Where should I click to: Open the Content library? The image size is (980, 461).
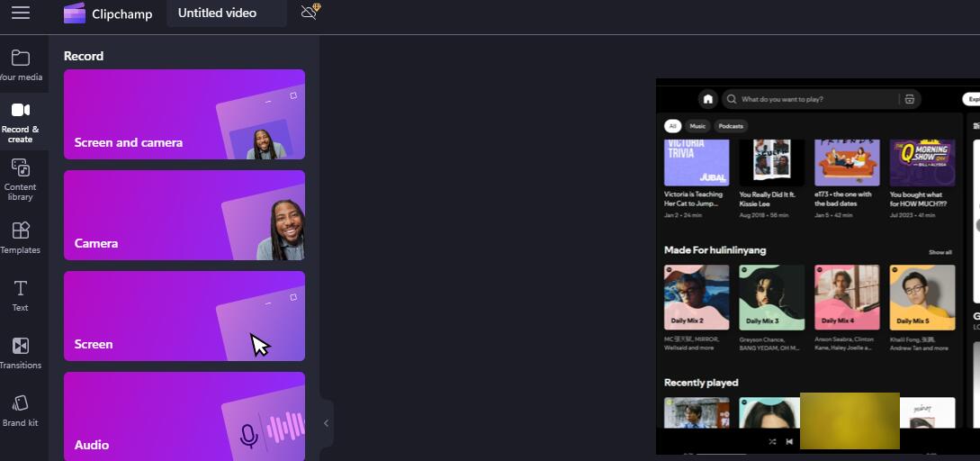click(x=20, y=179)
